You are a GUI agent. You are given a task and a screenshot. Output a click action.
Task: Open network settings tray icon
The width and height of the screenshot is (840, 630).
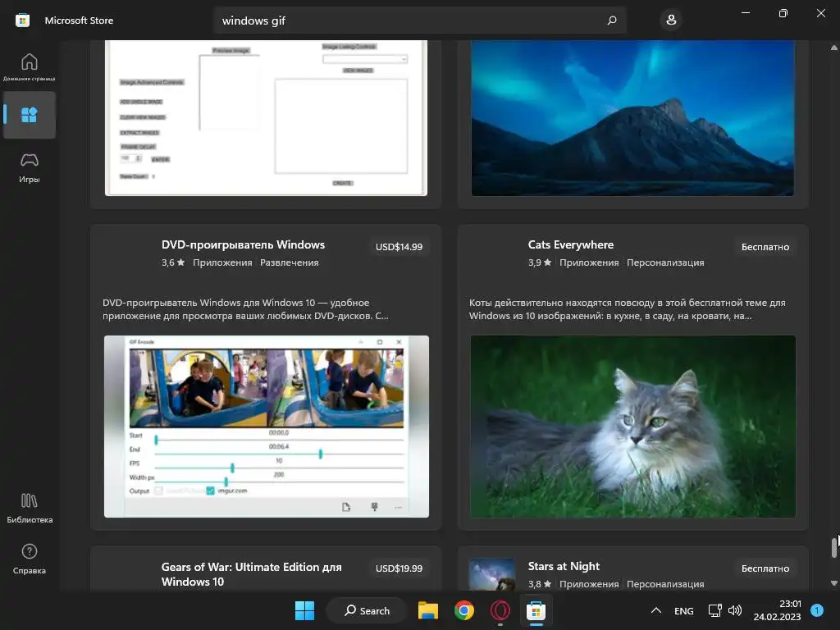714,610
